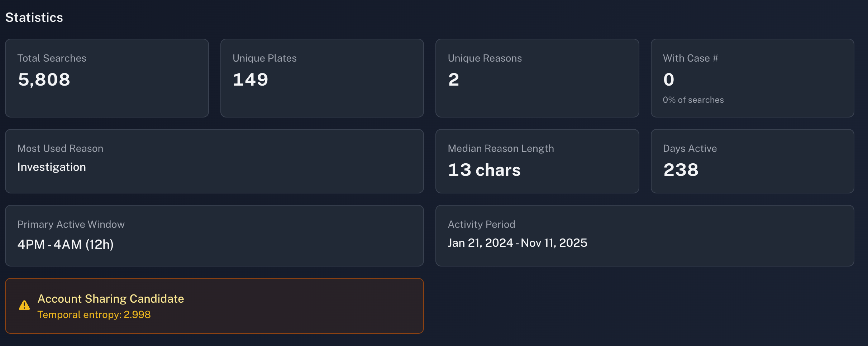Click the 4PM - 4AM (12h) text
The image size is (868, 346).
coord(65,244)
